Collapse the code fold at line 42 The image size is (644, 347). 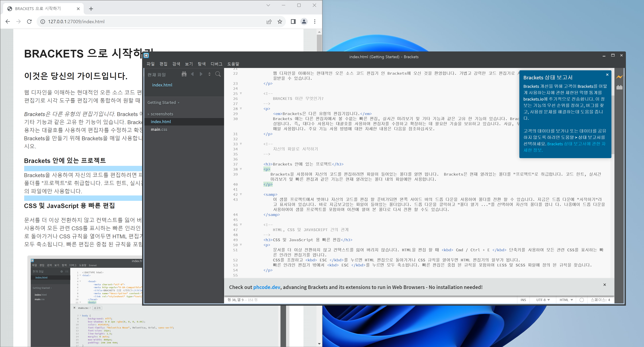(241, 194)
